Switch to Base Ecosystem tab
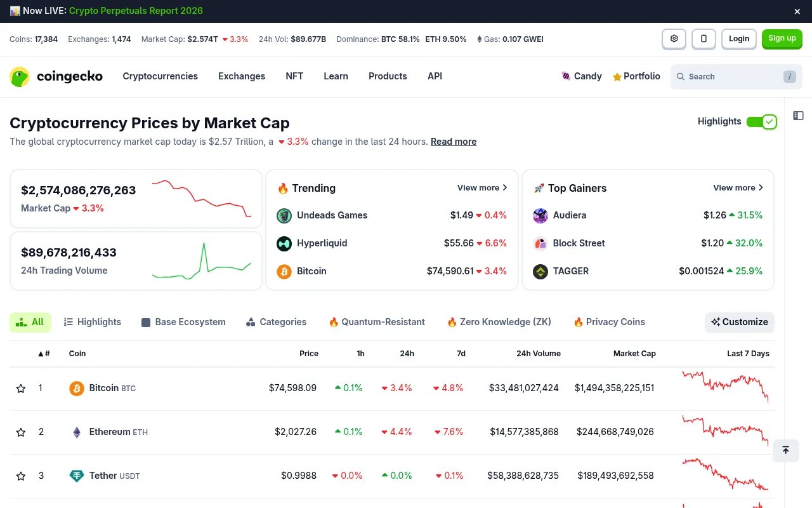Screen dimensions: 812x508 click(183, 322)
